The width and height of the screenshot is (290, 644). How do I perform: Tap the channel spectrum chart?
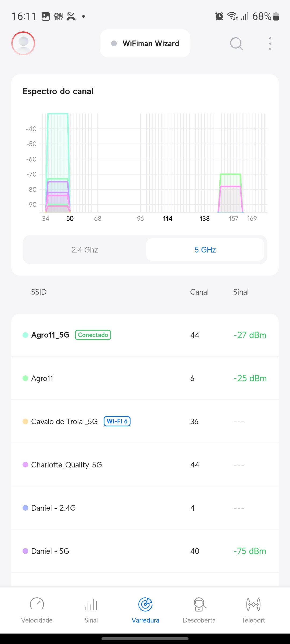[x=154, y=164]
